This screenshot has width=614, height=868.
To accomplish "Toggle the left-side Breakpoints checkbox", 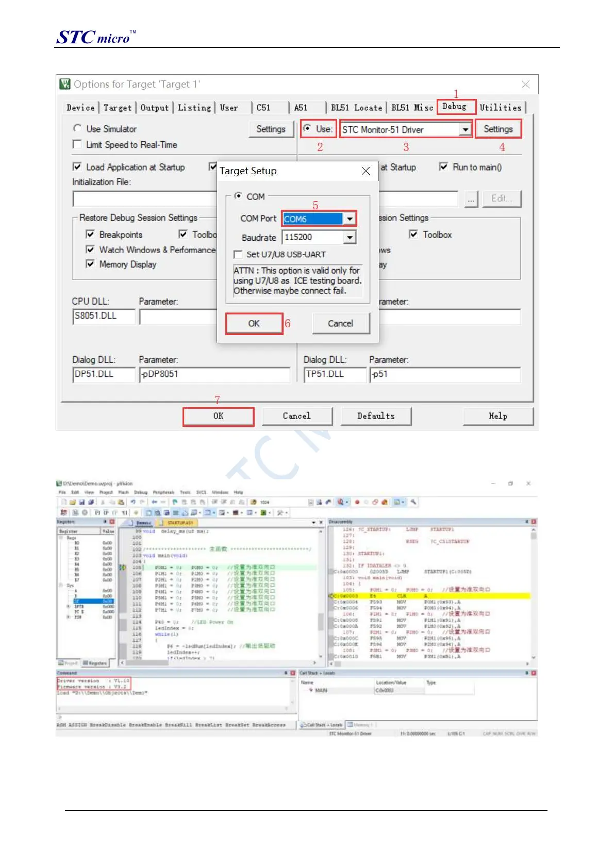I will coord(90,234).
